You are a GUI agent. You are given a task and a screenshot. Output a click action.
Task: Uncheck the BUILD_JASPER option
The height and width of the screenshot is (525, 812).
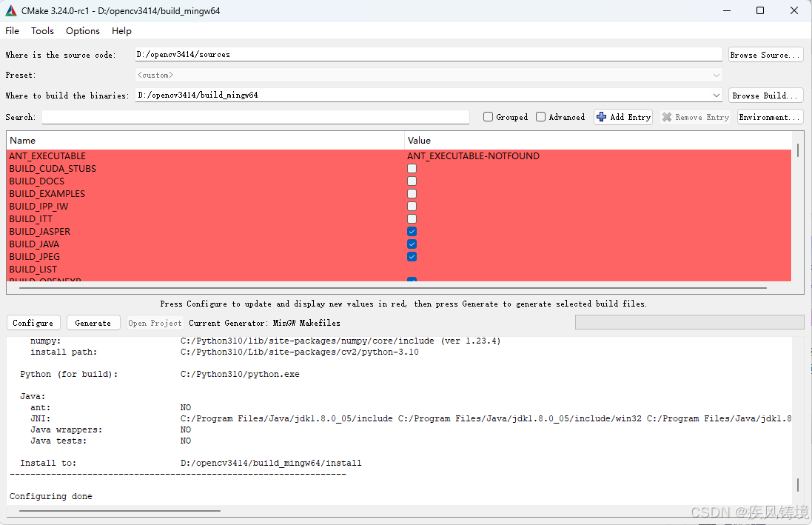(x=412, y=232)
